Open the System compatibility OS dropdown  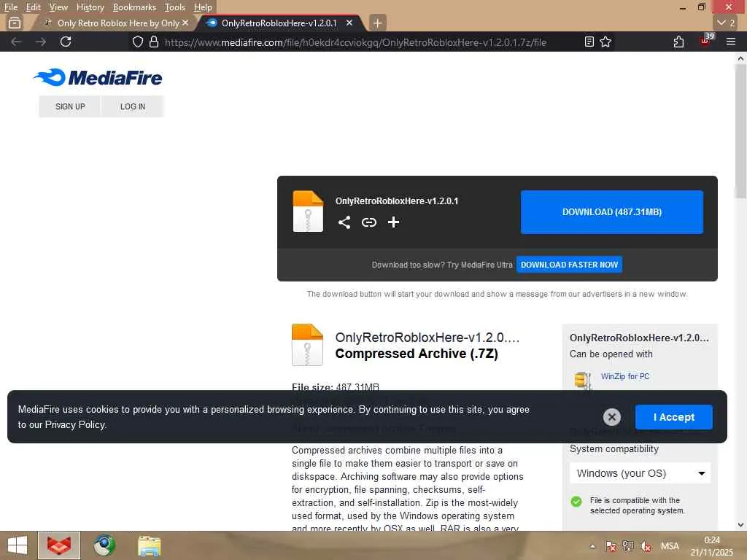[x=640, y=473]
